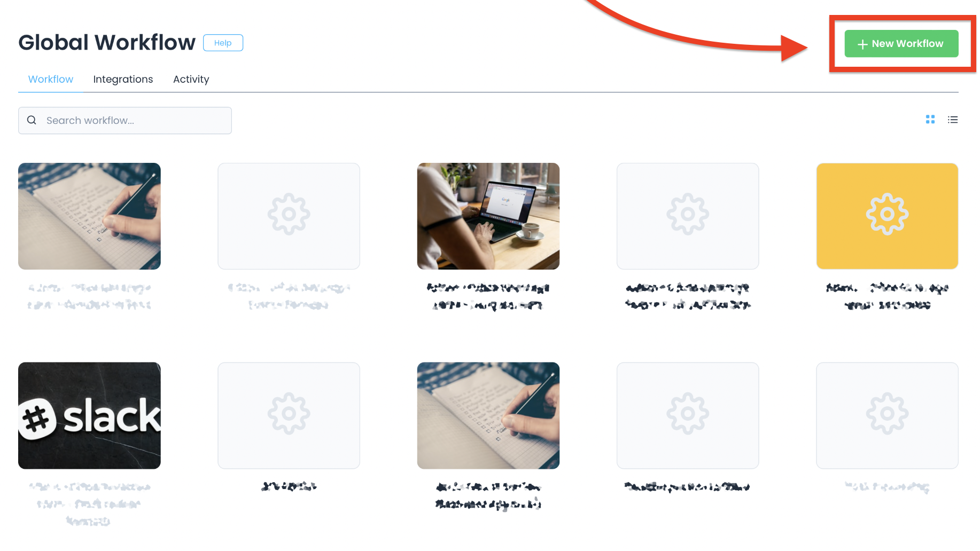Open the notebook workflow in the bottom row

pyautogui.click(x=488, y=415)
